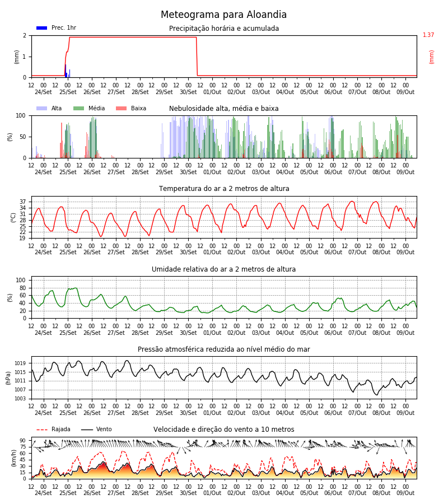
Task: Click the 1019 tick on the pressure axis
Action: [x=20, y=363]
